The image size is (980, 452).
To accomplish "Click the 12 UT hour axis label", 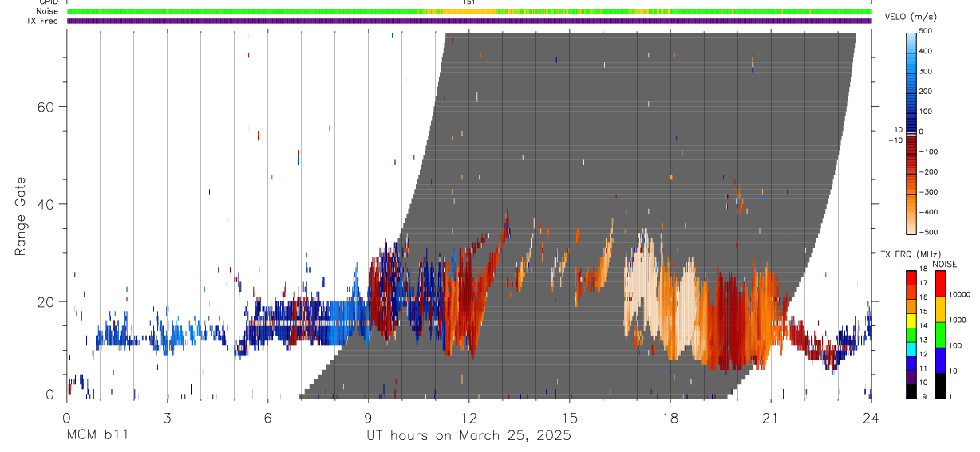I will (x=469, y=418).
